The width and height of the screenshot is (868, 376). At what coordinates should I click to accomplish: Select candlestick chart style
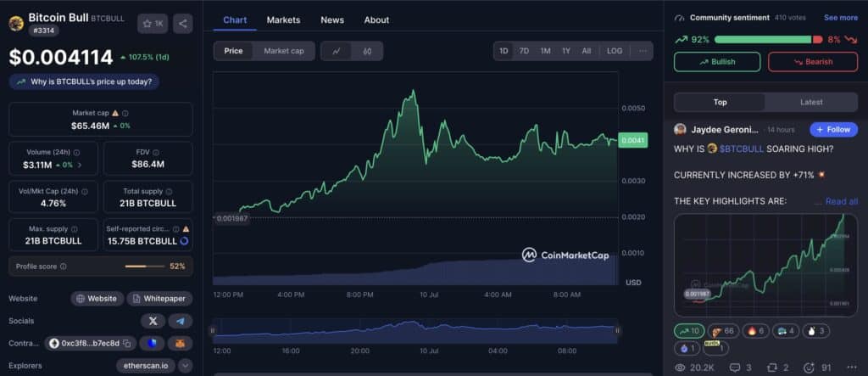click(367, 51)
